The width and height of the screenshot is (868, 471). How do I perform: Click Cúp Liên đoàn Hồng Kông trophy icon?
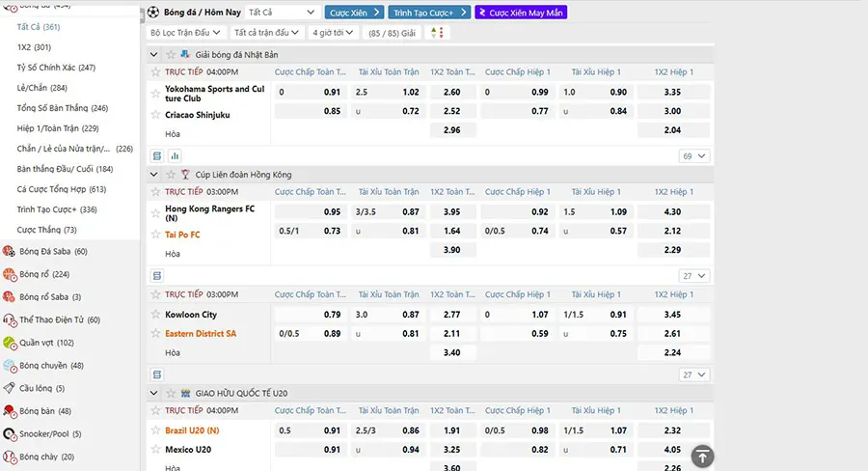pos(185,175)
